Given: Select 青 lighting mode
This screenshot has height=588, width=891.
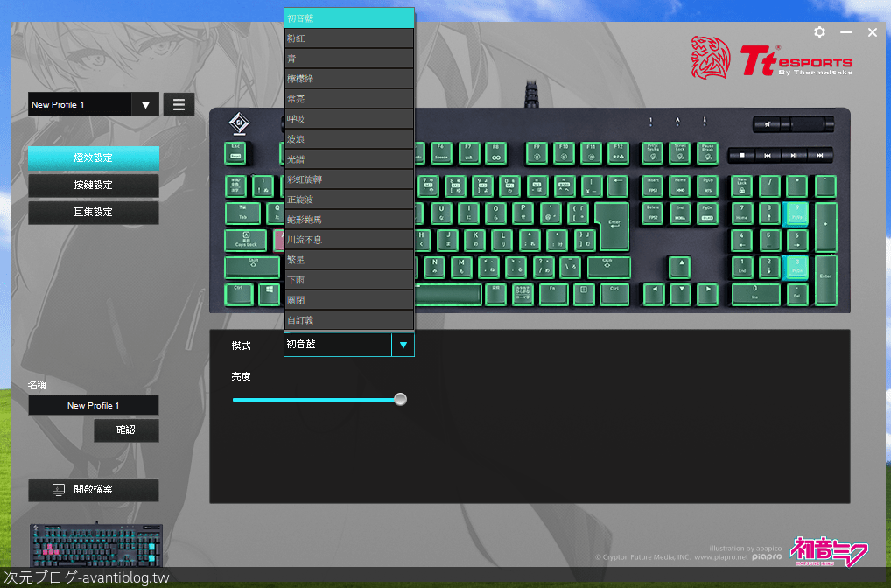Looking at the screenshot, I should point(349,59).
